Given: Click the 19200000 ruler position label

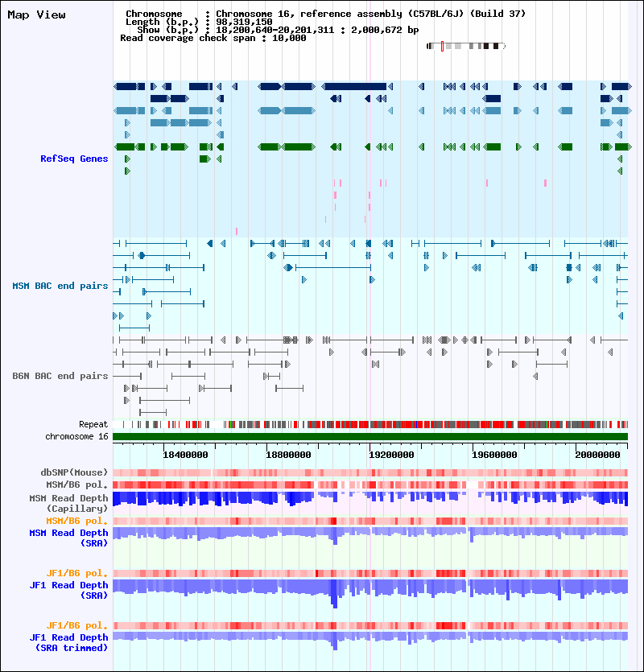Looking at the screenshot, I should (391, 455).
